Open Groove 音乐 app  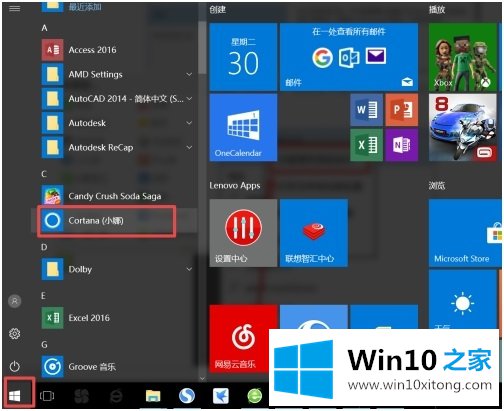[113, 366]
